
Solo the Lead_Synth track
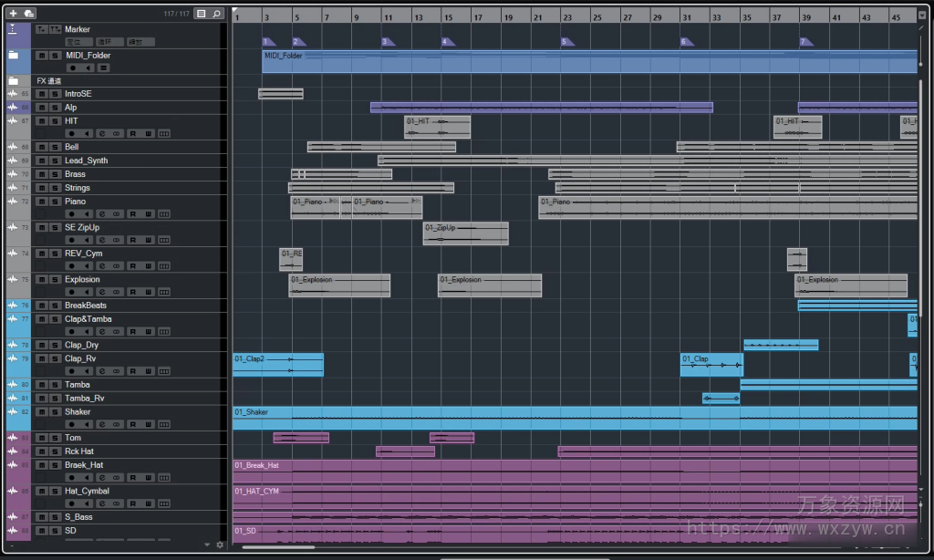point(55,161)
